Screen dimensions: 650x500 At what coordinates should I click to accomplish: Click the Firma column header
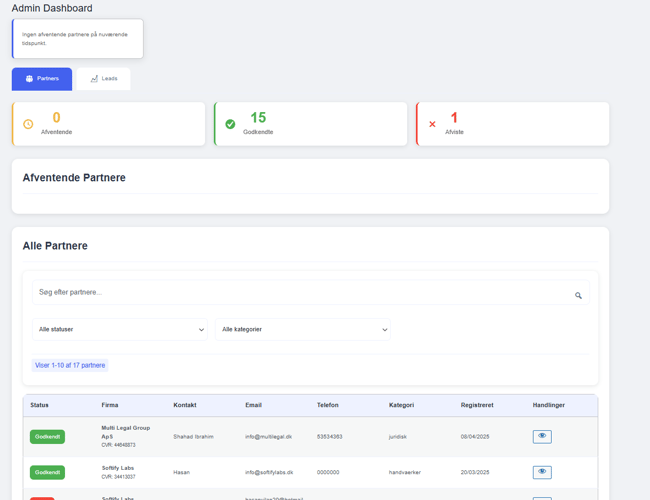[110, 405]
